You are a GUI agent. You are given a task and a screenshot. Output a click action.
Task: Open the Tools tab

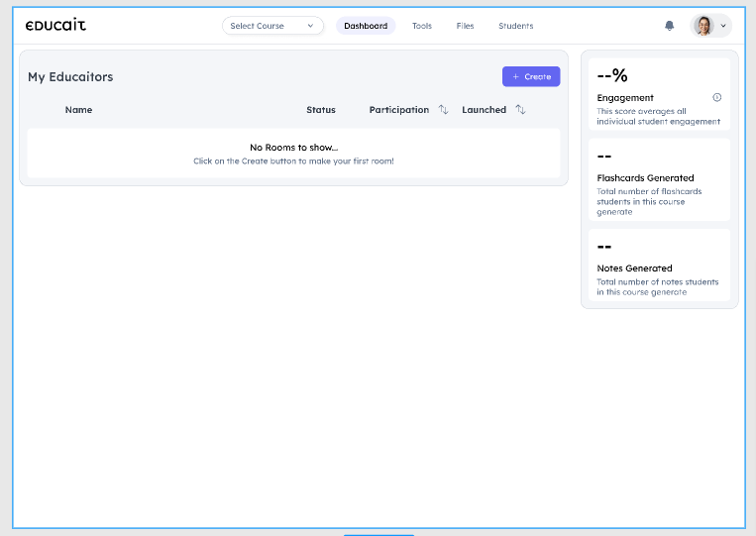pos(422,26)
